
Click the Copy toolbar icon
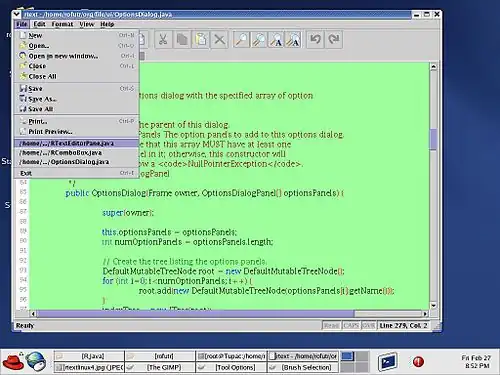(x=182, y=40)
